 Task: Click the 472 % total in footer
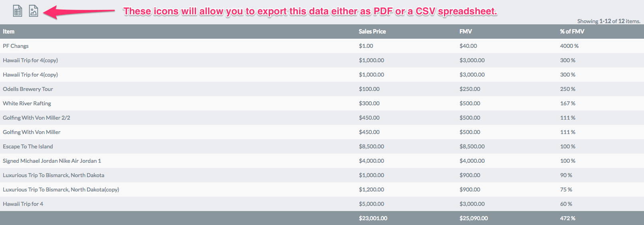pos(568,218)
